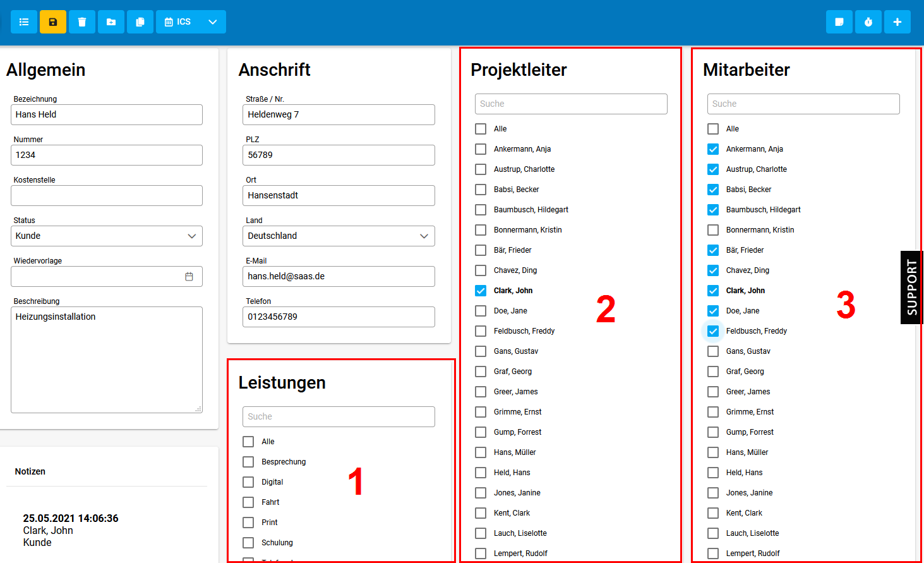Open the Status dropdown showing Kunde
This screenshot has width=924, height=563.
[107, 236]
